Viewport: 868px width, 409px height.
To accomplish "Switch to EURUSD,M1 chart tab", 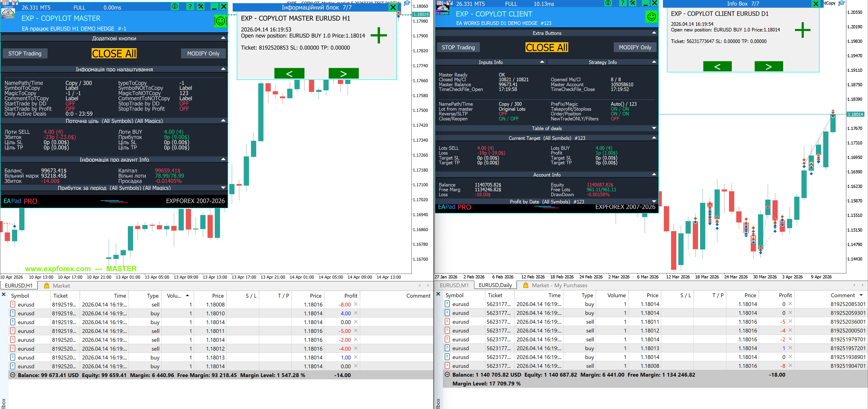I will (x=454, y=285).
